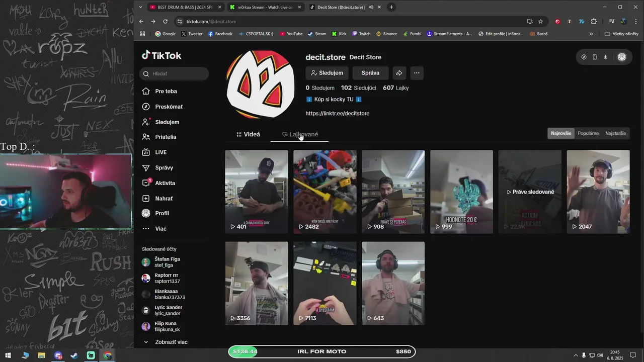Click the tiktok.com address bar
This screenshot has width=644, height=362.
[352, 22]
